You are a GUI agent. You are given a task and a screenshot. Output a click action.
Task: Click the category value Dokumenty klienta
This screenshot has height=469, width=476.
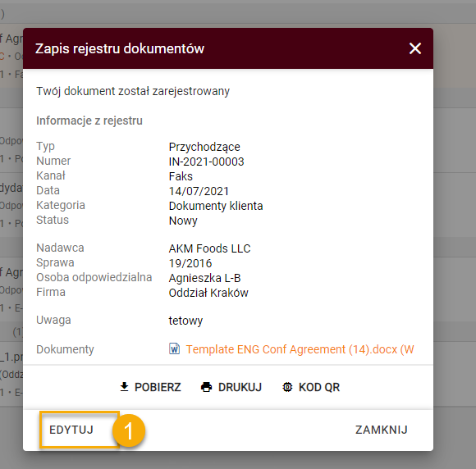pyautogui.click(x=216, y=206)
